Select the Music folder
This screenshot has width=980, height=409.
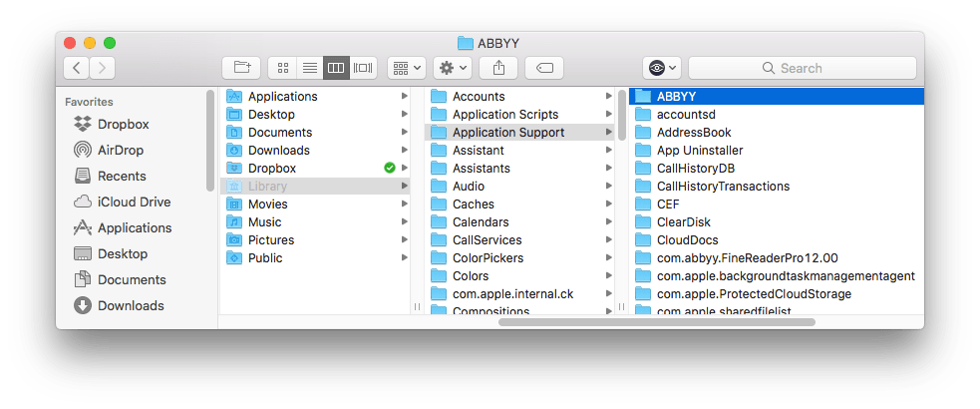[316, 222]
